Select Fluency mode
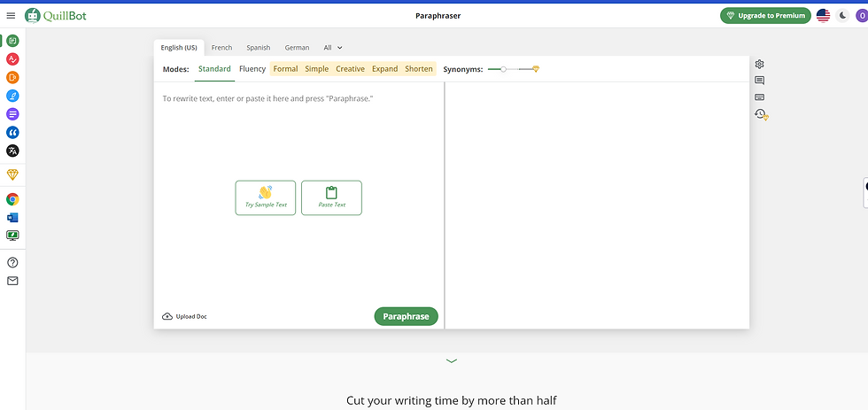The width and height of the screenshot is (868, 410). click(252, 69)
